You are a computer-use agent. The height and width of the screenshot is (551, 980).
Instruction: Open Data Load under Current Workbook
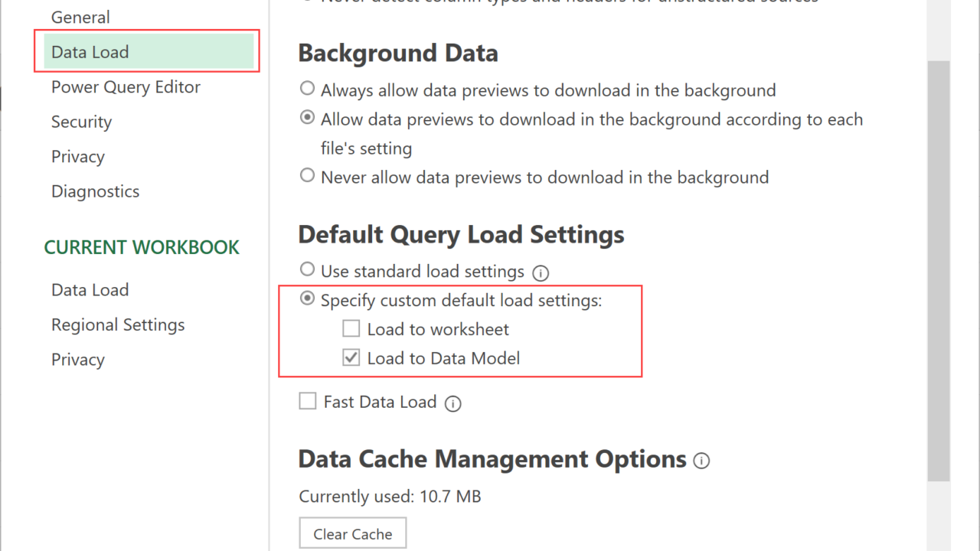point(90,290)
